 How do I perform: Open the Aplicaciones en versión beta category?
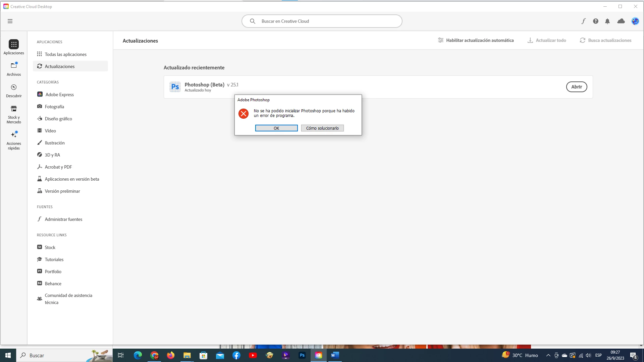[x=72, y=179]
